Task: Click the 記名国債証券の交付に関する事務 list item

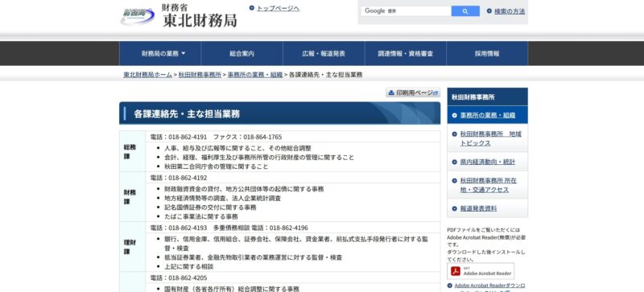Action: coord(210,208)
